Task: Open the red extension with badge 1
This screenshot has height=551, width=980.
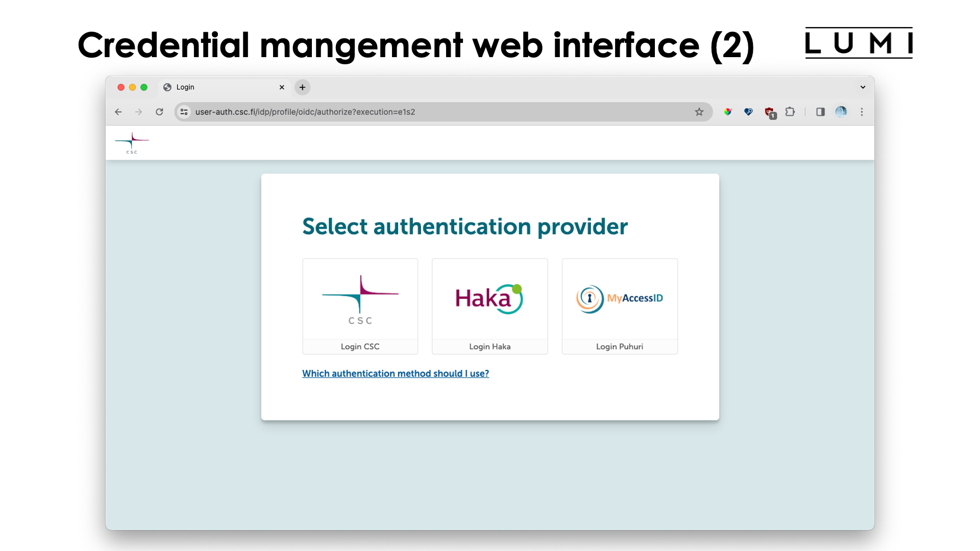Action: (770, 113)
